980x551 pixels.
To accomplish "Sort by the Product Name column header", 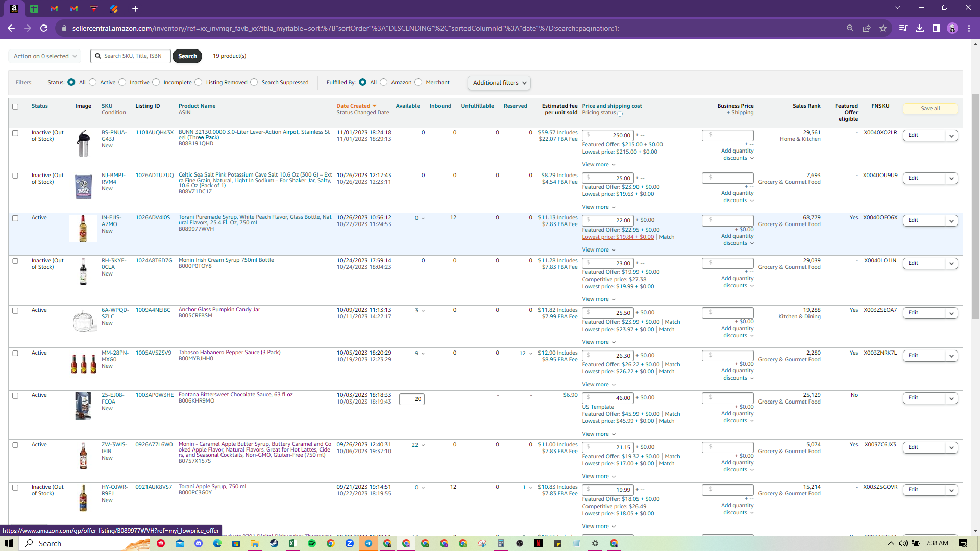I will (197, 106).
